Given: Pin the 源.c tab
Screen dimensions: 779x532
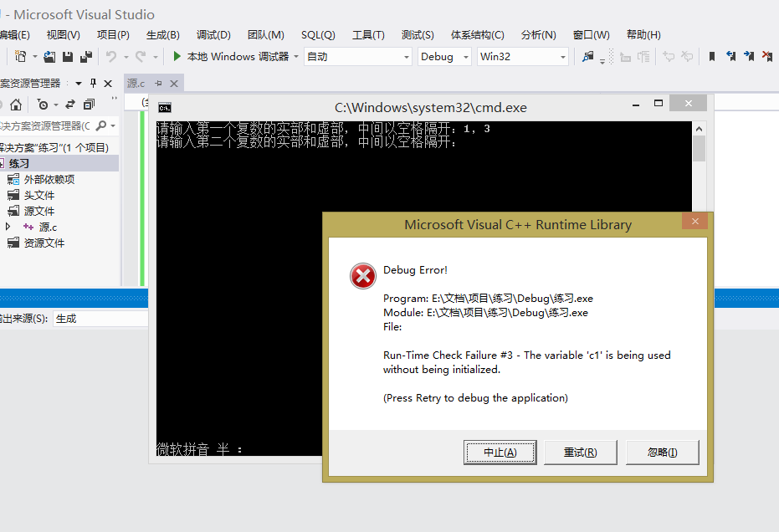Looking at the screenshot, I should click(158, 84).
